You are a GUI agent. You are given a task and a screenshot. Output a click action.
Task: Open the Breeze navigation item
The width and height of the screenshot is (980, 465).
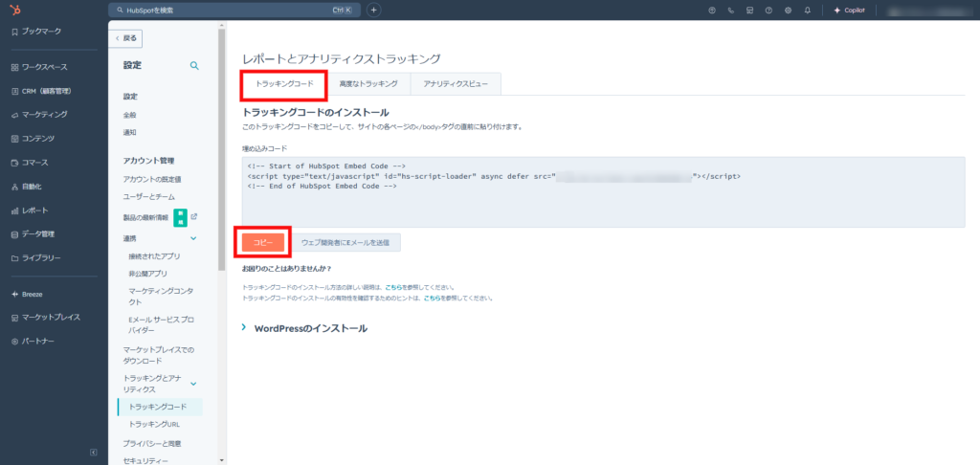point(27,294)
